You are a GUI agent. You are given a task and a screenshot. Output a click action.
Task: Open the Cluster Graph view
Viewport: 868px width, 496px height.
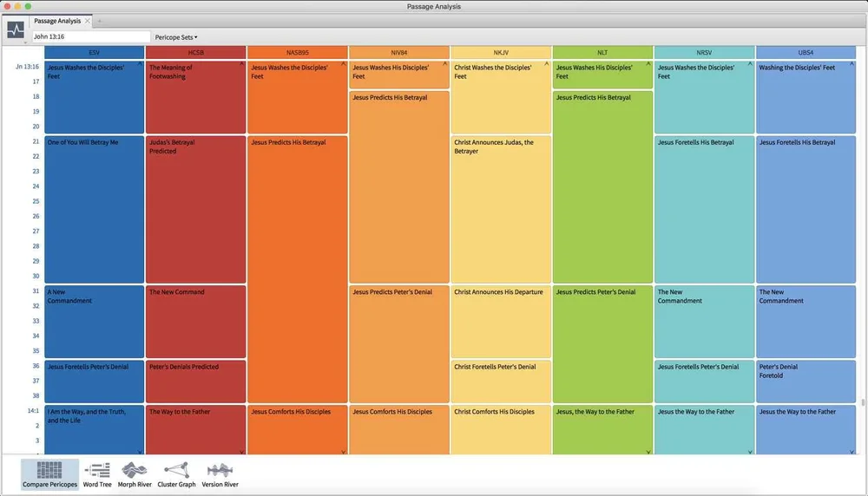176,474
